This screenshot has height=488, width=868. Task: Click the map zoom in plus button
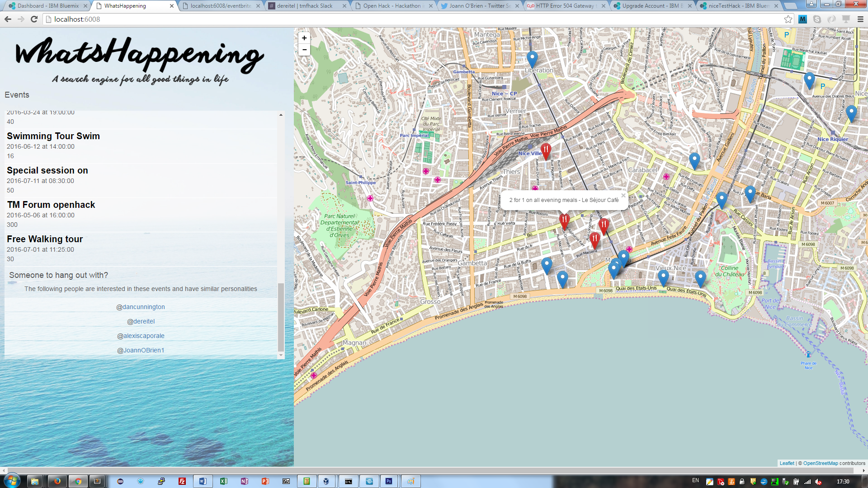tap(304, 38)
